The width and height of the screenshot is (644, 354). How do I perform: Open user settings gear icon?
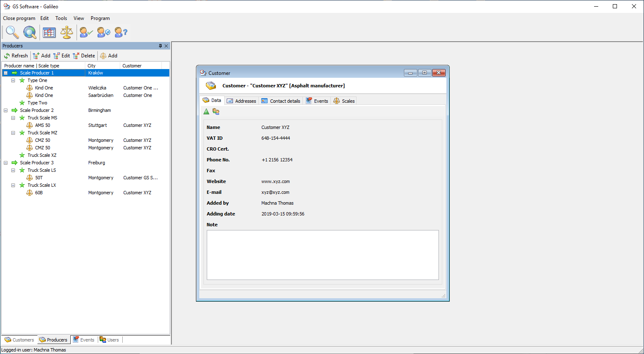pos(104,32)
